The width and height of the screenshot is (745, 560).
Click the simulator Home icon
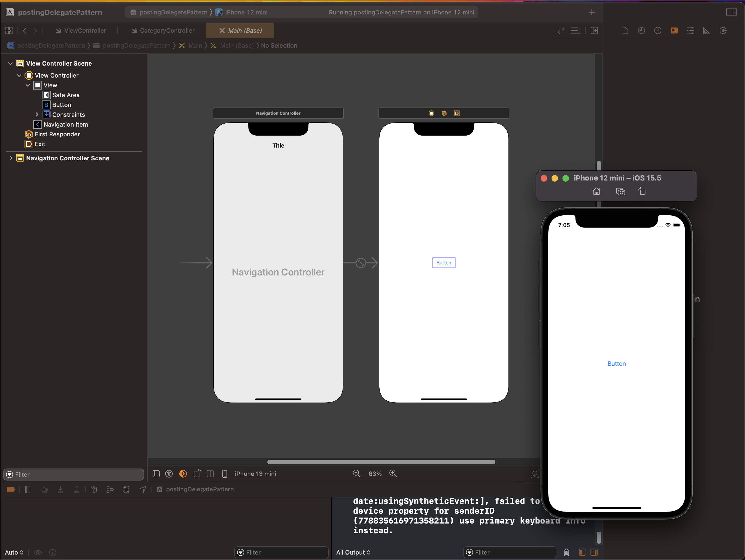tap(596, 191)
